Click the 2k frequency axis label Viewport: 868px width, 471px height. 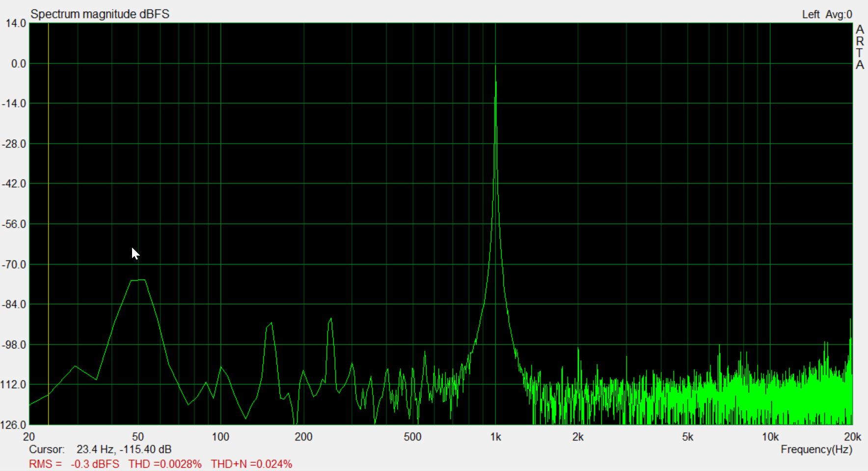click(578, 437)
